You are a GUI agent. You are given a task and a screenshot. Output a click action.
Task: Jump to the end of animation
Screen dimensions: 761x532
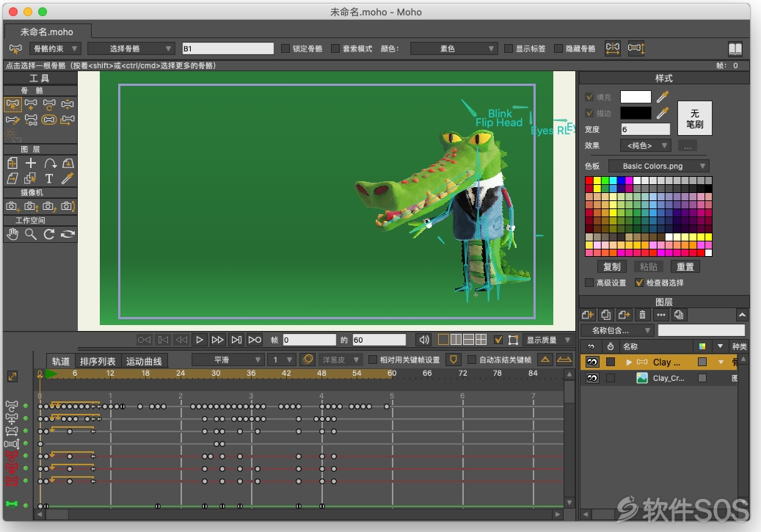255,340
